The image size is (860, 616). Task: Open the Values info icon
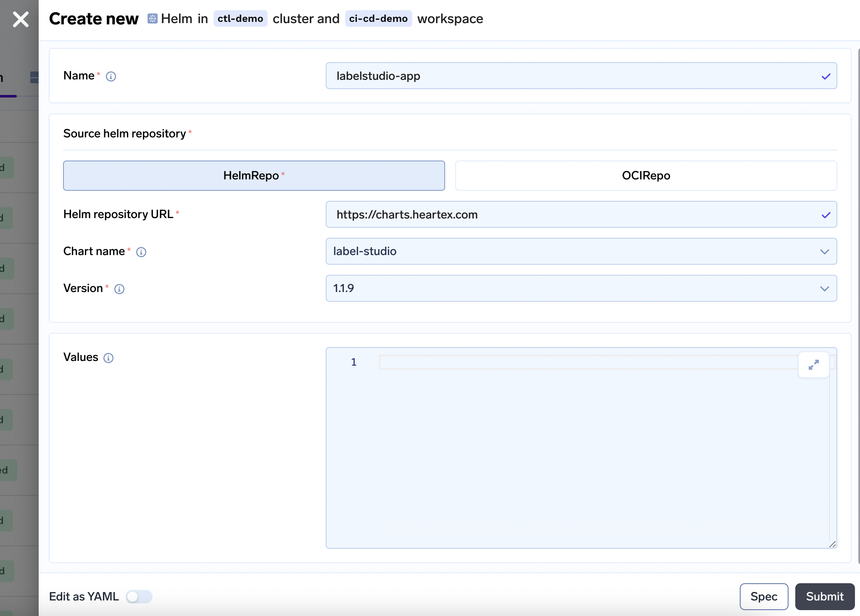pyautogui.click(x=108, y=358)
